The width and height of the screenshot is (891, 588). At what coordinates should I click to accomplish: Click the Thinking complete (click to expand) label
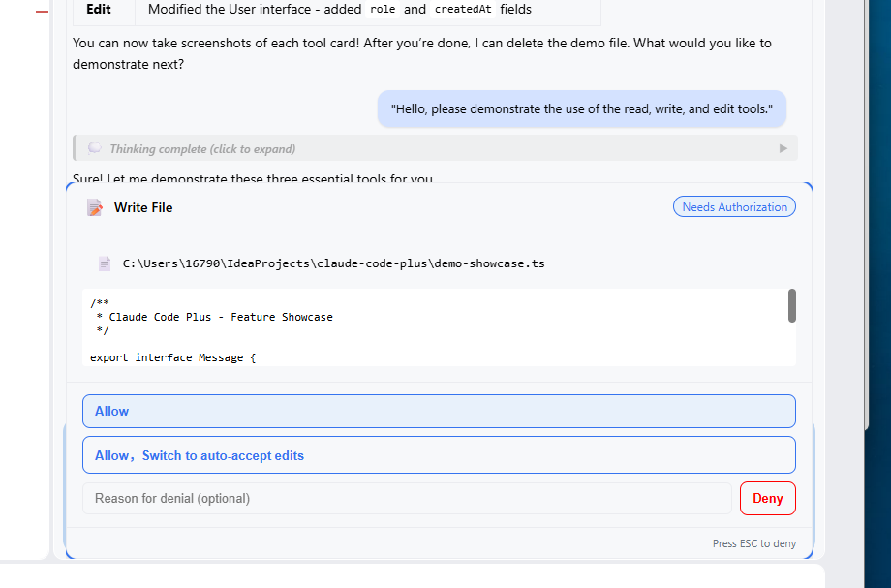point(202,149)
